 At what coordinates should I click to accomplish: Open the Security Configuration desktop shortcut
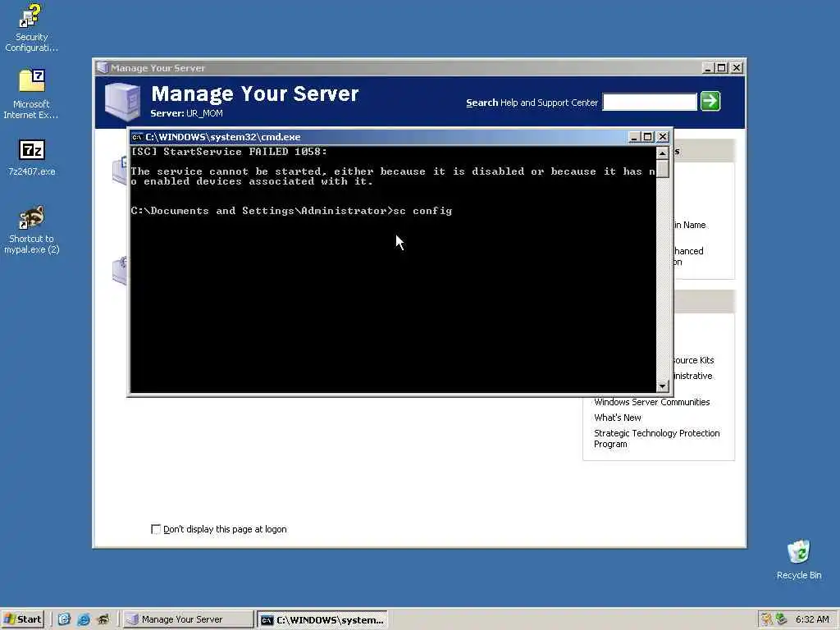31,27
